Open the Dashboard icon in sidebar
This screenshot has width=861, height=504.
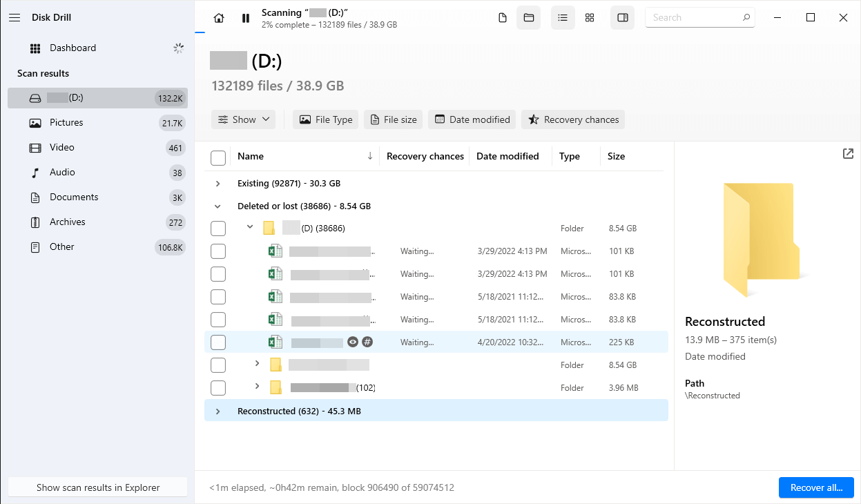pyautogui.click(x=35, y=48)
